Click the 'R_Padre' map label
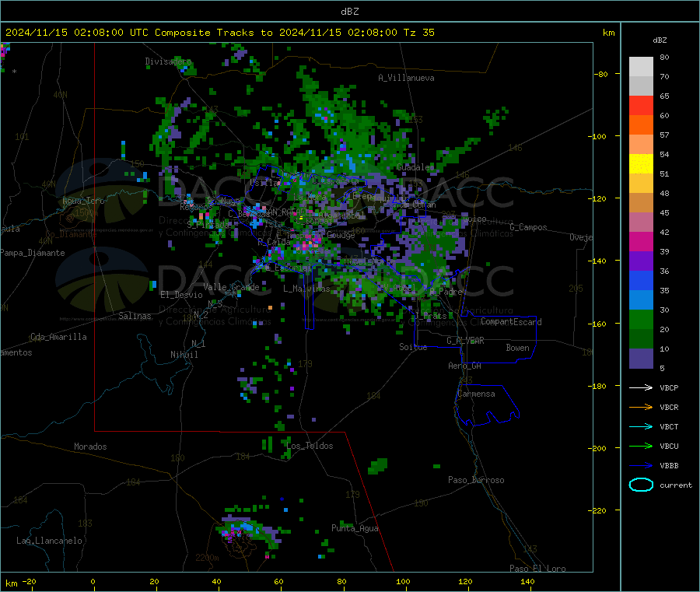 tap(446, 292)
